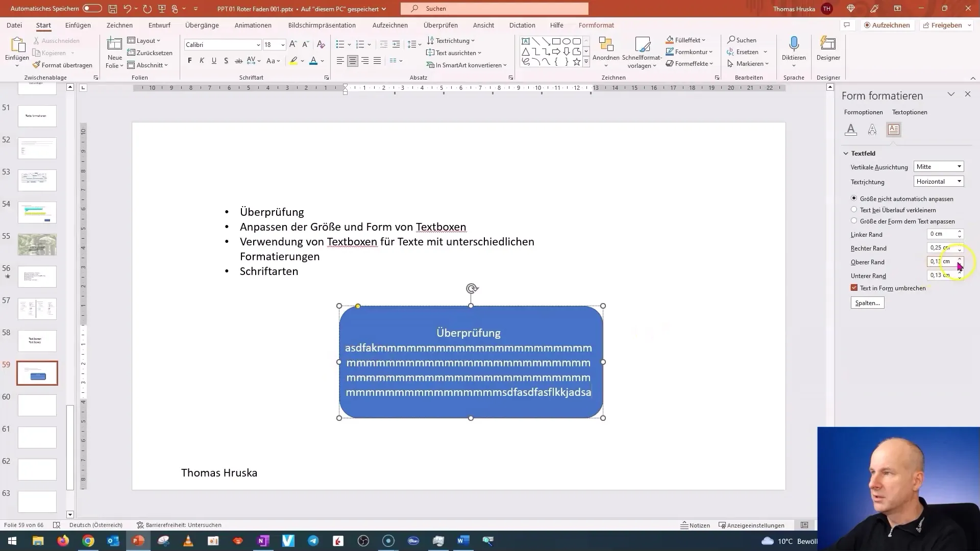Open Entwurf ribbon tab

(159, 25)
